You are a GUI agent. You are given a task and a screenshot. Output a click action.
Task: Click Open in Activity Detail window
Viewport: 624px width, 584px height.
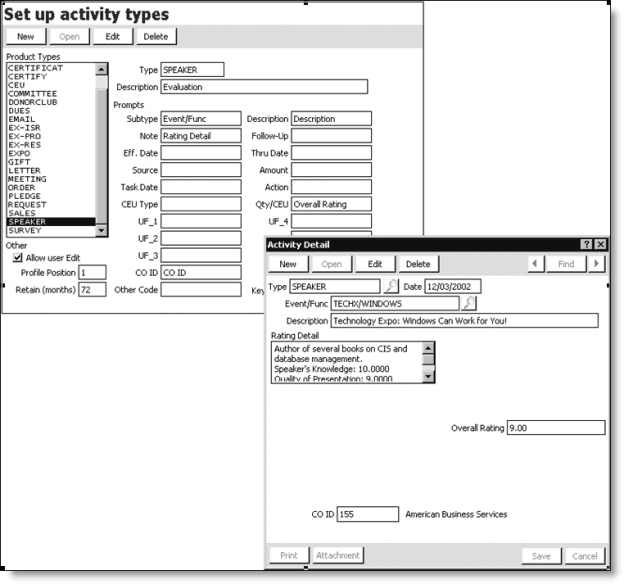[332, 264]
